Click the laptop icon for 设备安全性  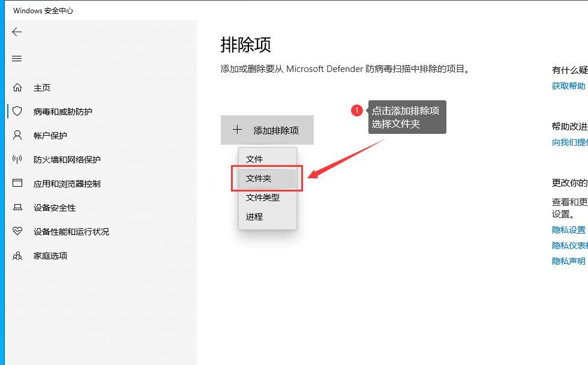(17, 208)
